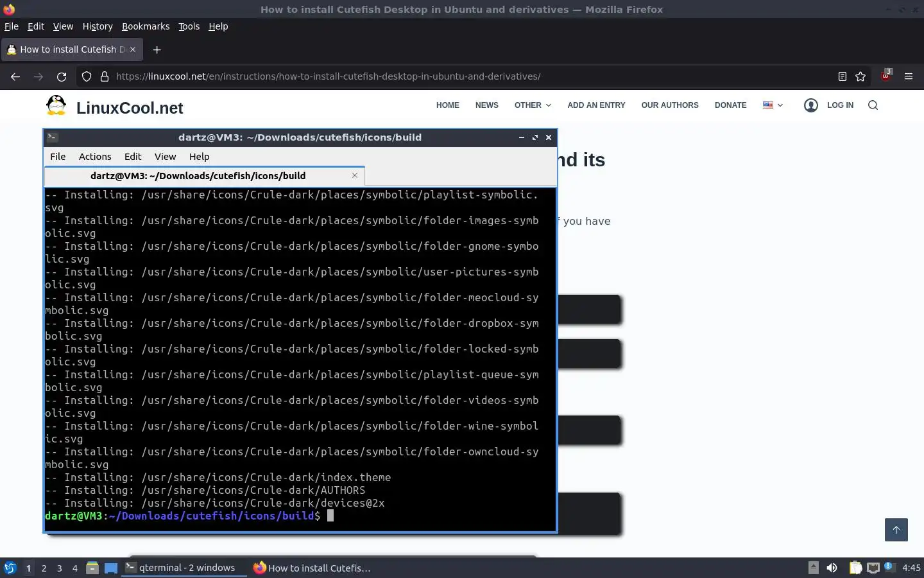Open the website search magnifier icon

pyautogui.click(x=873, y=105)
